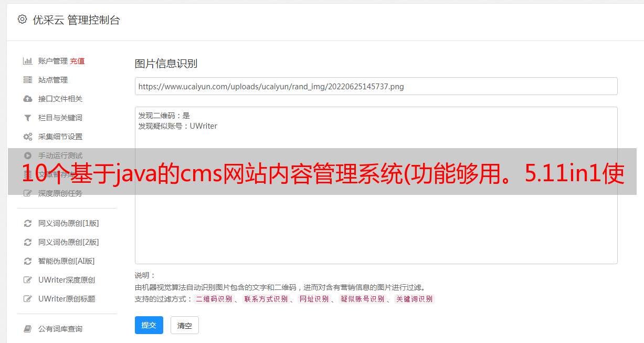Click the 接口文件相关 cloud upload icon

[28, 99]
